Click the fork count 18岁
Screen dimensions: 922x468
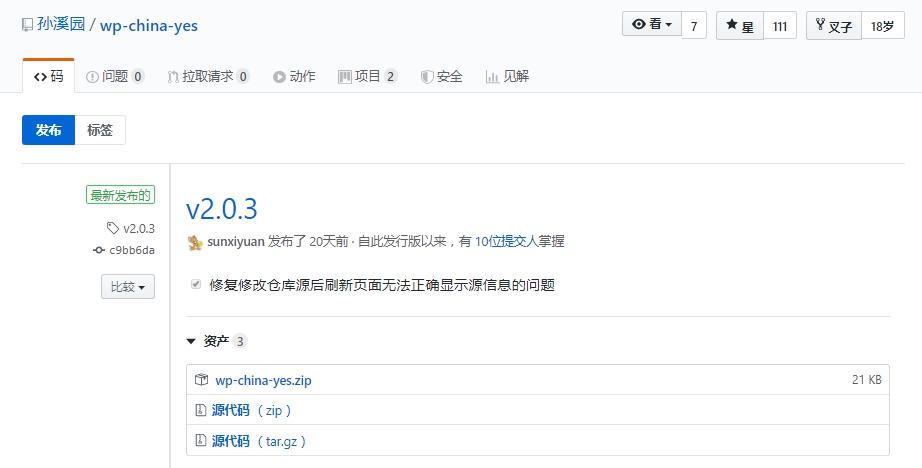coord(883,26)
